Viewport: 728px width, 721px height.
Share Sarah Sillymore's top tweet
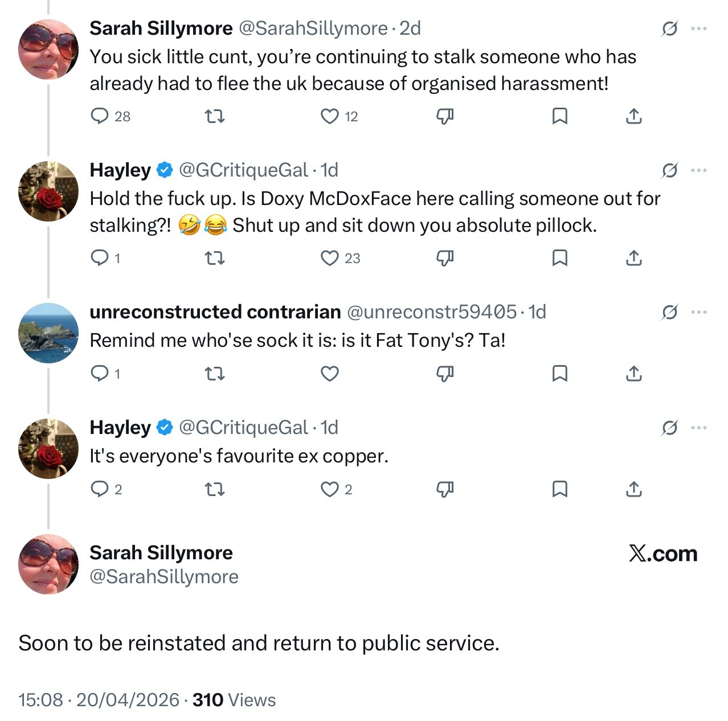634,116
